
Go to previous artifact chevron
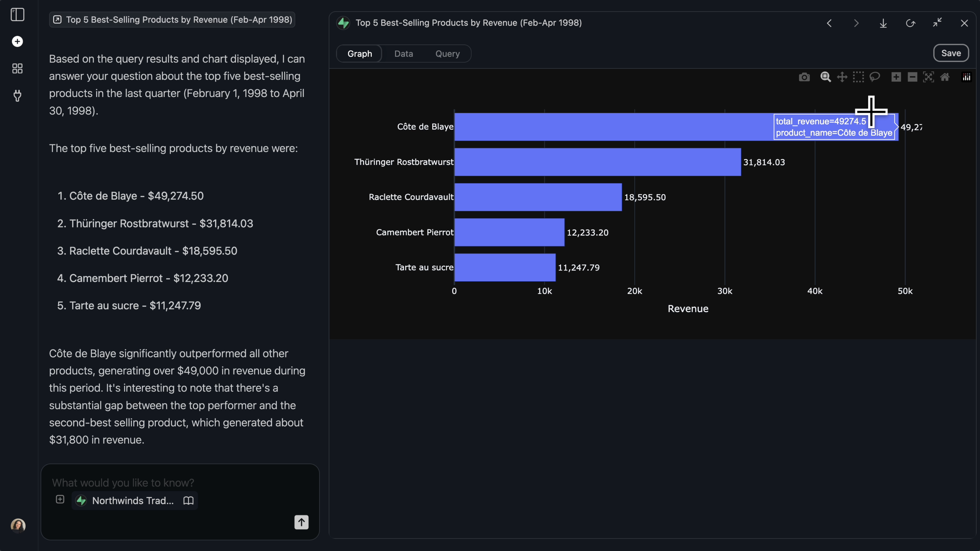(x=829, y=23)
